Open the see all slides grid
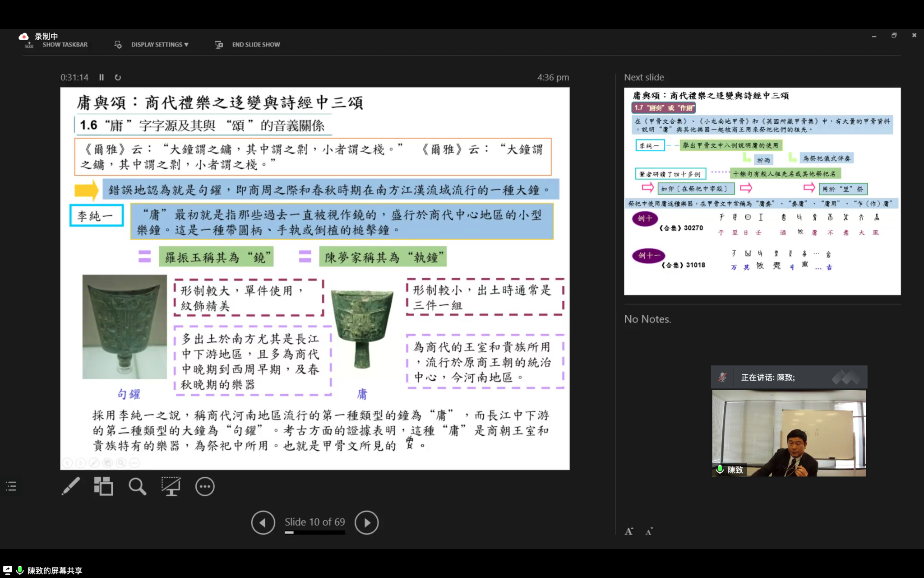The width and height of the screenshot is (924, 578). click(103, 486)
